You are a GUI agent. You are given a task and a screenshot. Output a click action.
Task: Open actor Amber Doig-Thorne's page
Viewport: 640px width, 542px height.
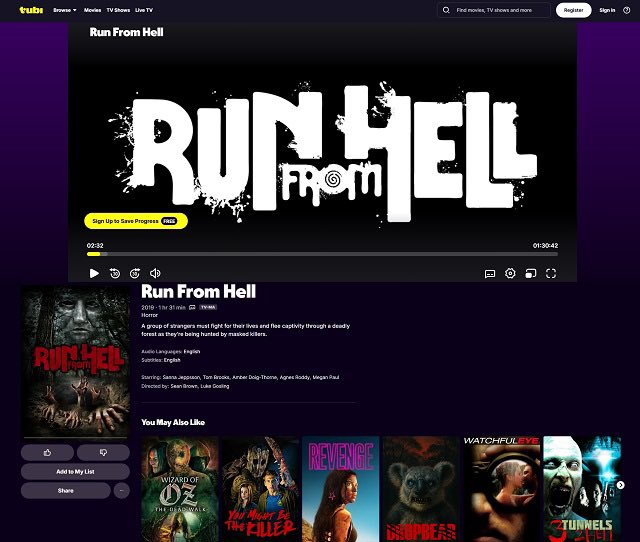coord(254,377)
